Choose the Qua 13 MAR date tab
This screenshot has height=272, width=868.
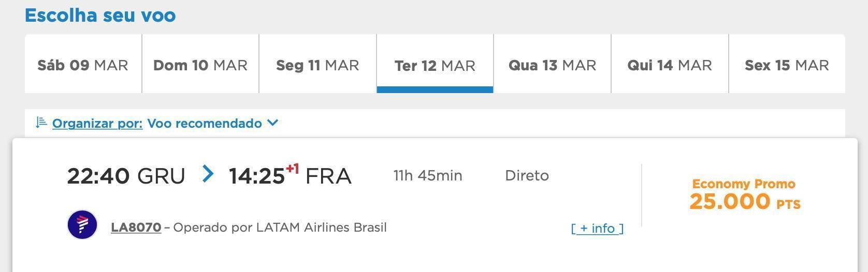(x=553, y=64)
